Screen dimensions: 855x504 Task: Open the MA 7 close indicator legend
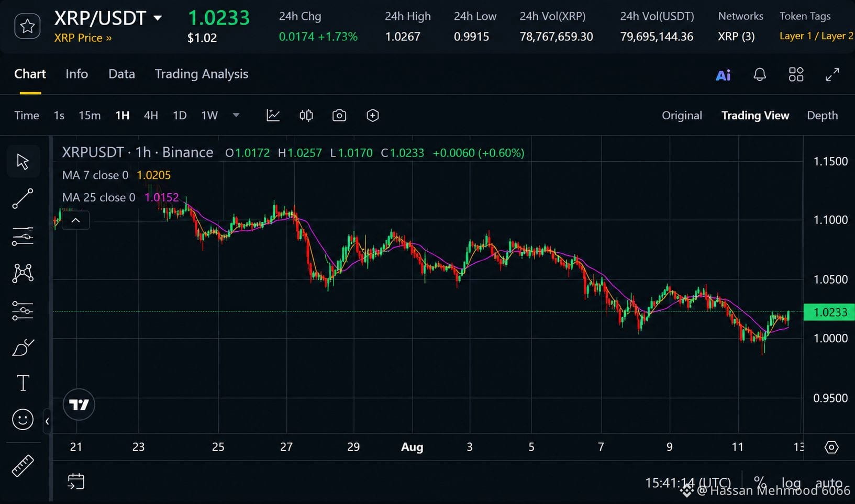pyautogui.click(x=116, y=175)
